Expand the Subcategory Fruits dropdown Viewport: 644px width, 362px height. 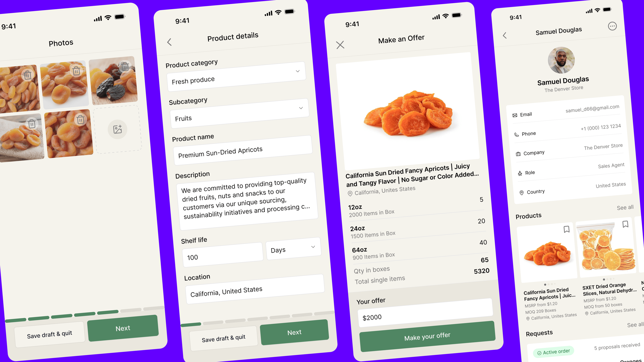point(239,113)
